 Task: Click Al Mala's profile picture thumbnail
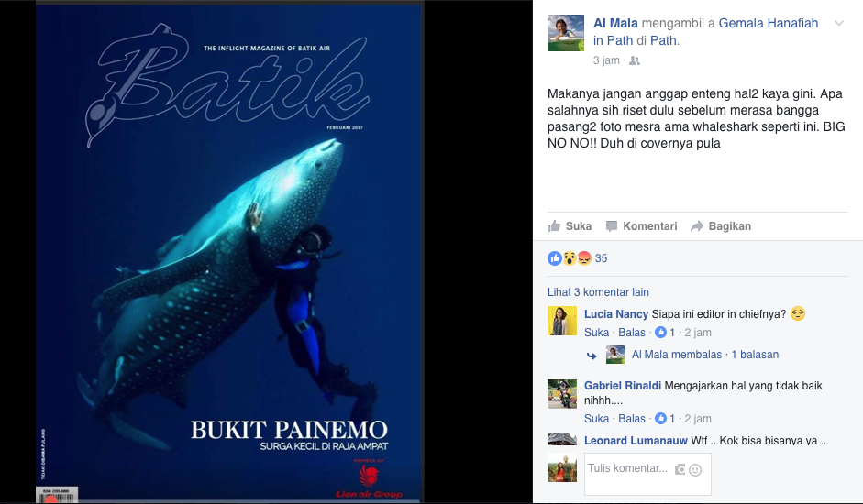[x=566, y=33]
